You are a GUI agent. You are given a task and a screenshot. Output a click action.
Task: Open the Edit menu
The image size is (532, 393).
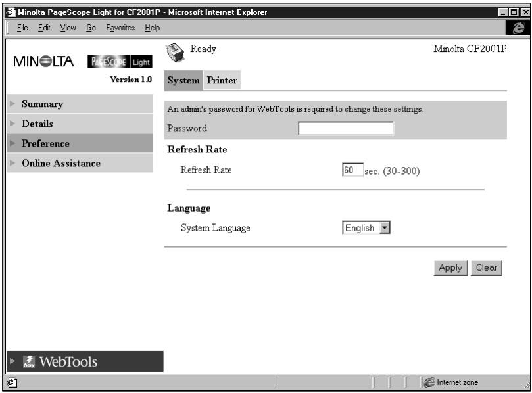click(x=44, y=28)
